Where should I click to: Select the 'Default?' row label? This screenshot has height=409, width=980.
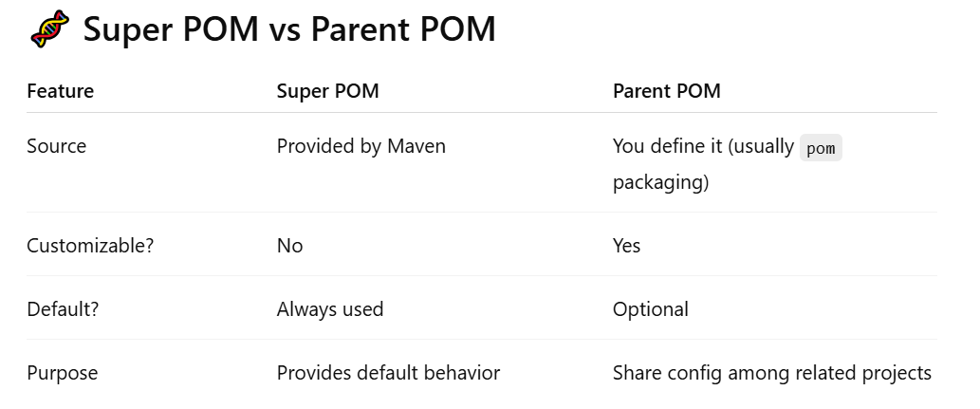tap(63, 309)
